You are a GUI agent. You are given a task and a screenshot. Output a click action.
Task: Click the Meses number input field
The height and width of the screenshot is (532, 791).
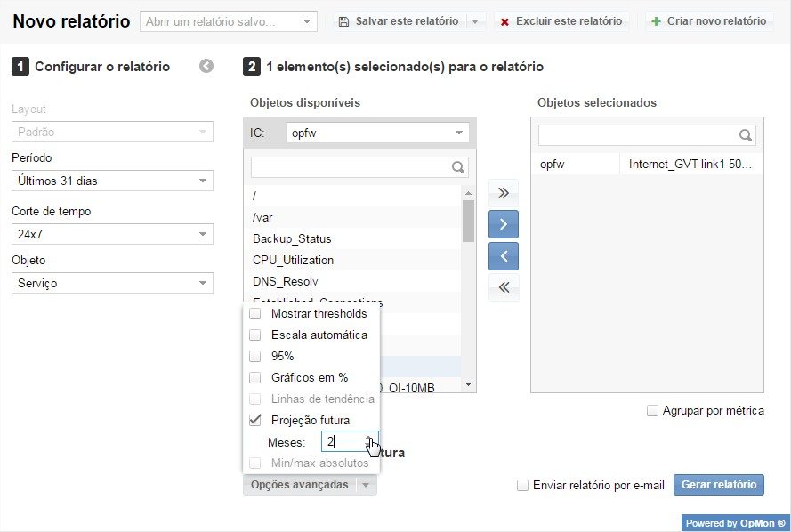pos(341,442)
